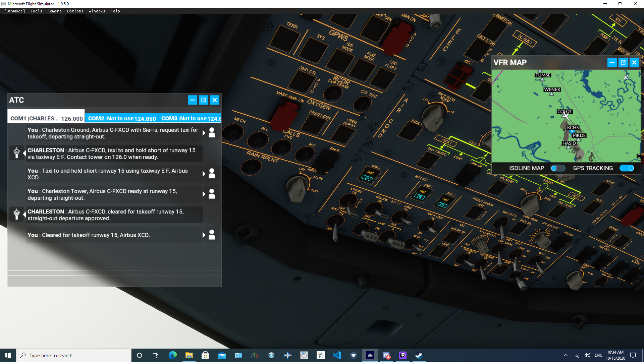Click pilot icon beside request taxi message

coord(212,133)
